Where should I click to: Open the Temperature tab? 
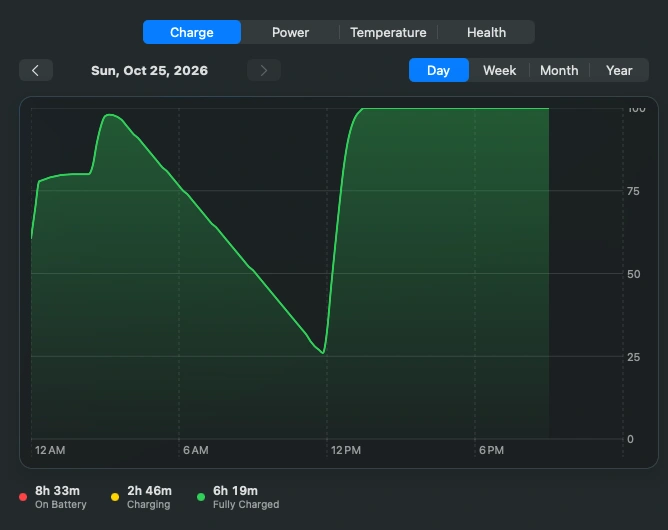pos(388,32)
